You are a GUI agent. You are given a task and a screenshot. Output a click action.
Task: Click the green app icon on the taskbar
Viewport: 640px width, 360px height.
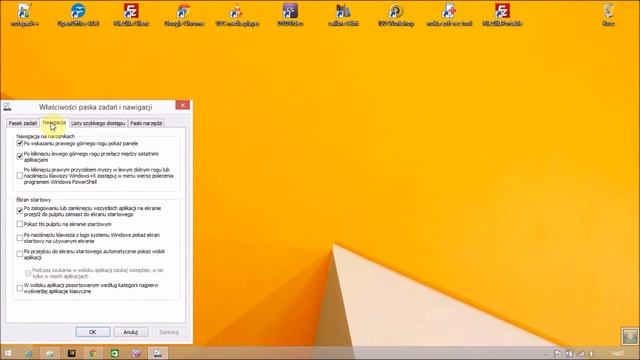coord(115,353)
